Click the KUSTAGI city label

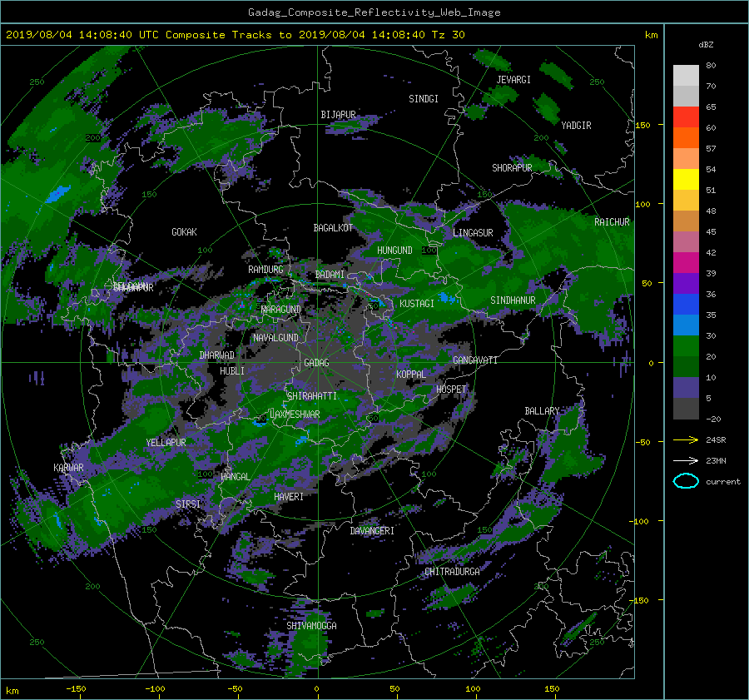pos(417,304)
